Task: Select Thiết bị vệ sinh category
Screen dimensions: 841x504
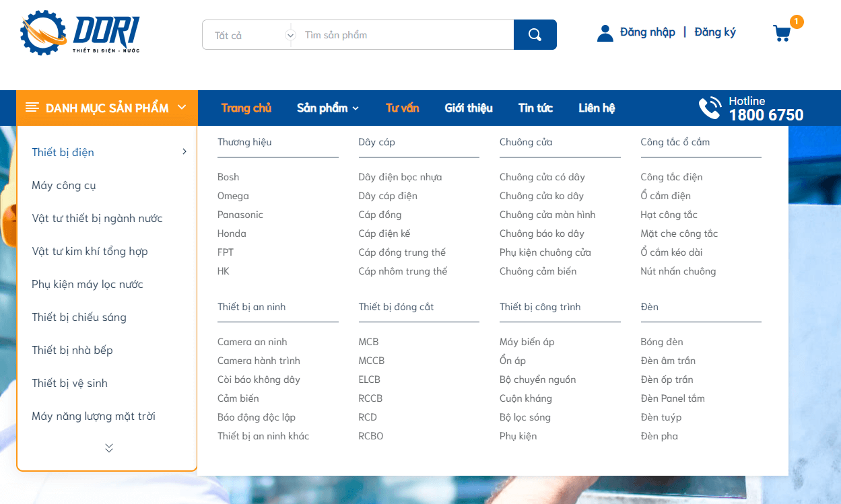Action: (69, 383)
